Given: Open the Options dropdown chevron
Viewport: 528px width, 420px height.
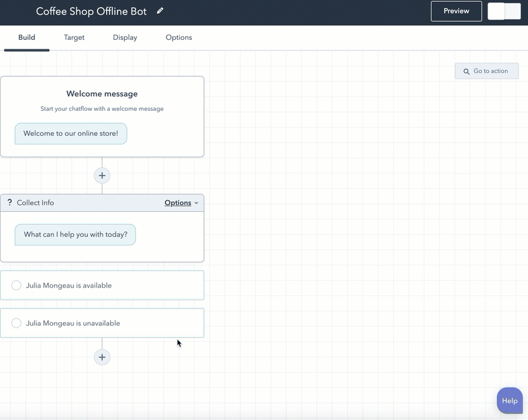Looking at the screenshot, I should tap(195, 202).
